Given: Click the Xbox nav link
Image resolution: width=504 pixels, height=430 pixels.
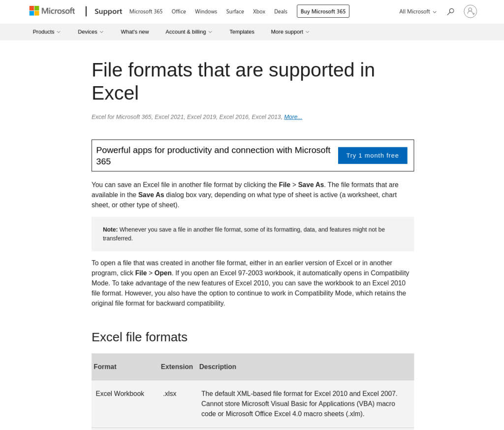Looking at the screenshot, I should (259, 11).
